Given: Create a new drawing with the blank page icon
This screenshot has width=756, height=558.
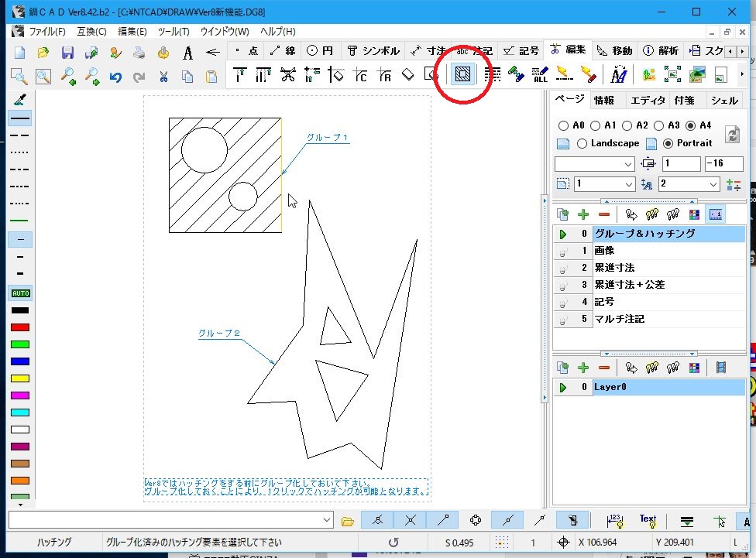Looking at the screenshot, I should [x=20, y=52].
